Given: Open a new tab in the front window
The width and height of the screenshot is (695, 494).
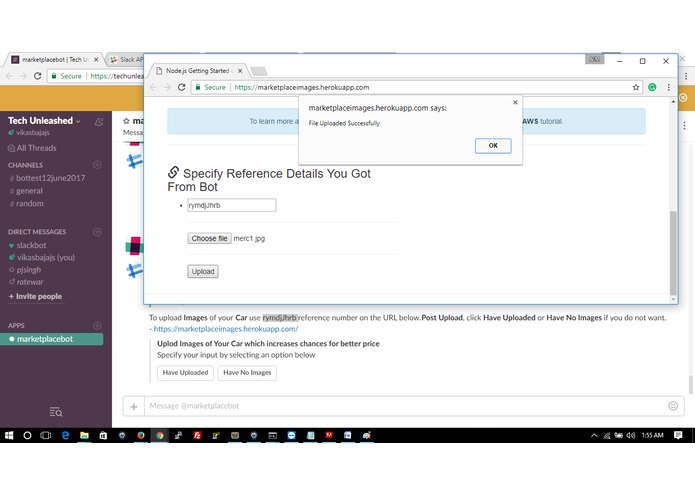Looking at the screenshot, I should 259,71.
